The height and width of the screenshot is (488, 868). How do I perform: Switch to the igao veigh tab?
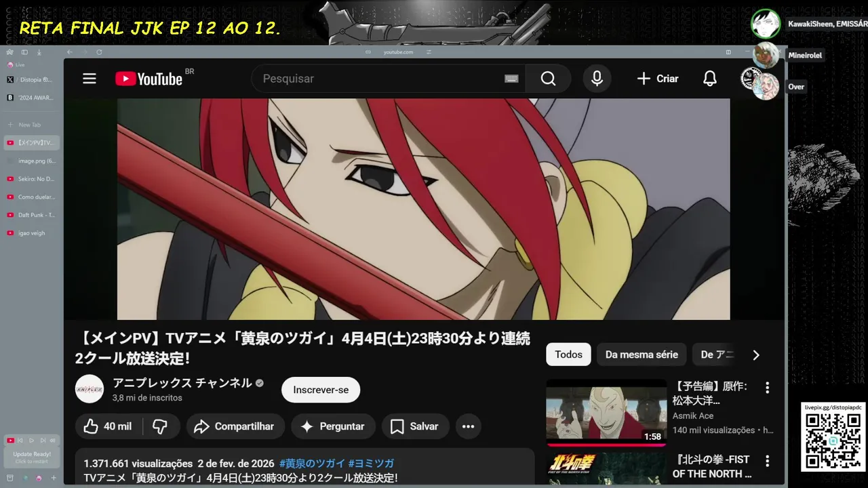pyautogui.click(x=31, y=233)
